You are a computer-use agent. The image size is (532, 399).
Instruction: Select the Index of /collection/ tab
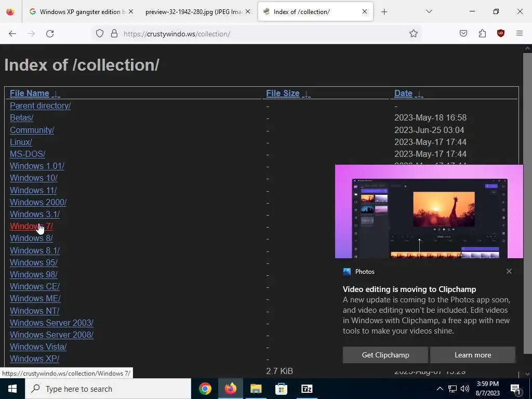pos(315,12)
